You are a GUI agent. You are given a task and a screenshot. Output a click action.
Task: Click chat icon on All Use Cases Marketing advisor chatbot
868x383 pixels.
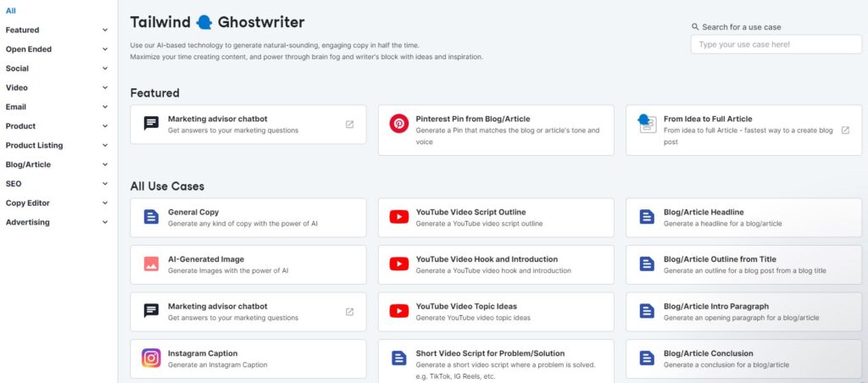(x=151, y=310)
